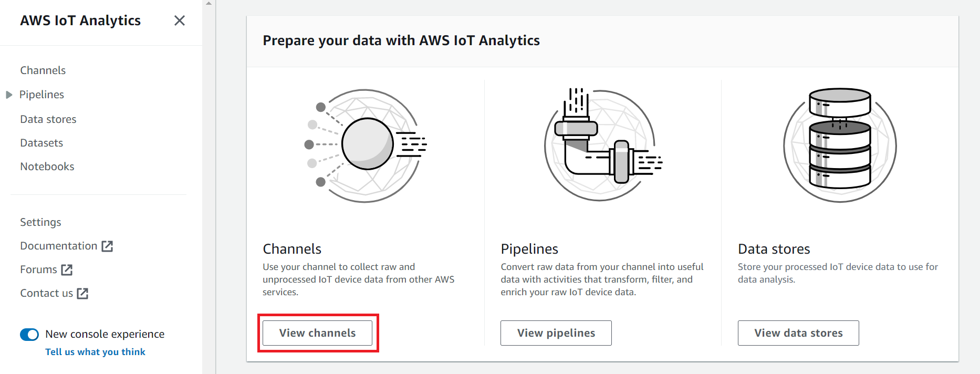Close the AWS IoT Analytics sidebar
980x374 pixels.
(x=180, y=20)
